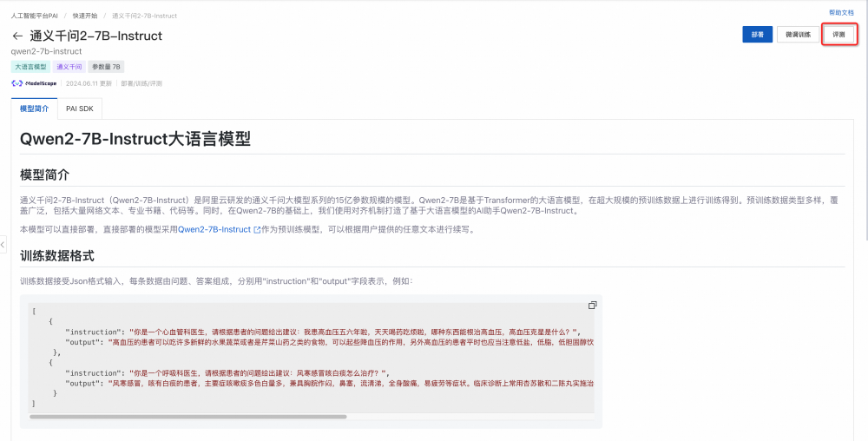Click the 通义千问2-7B-Instruct breadcrumb item

coord(144,16)
